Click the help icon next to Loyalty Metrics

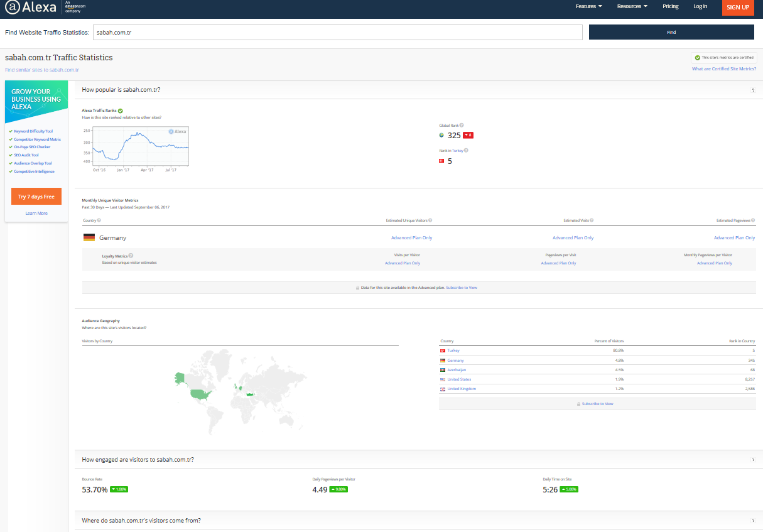pos(131,256)
